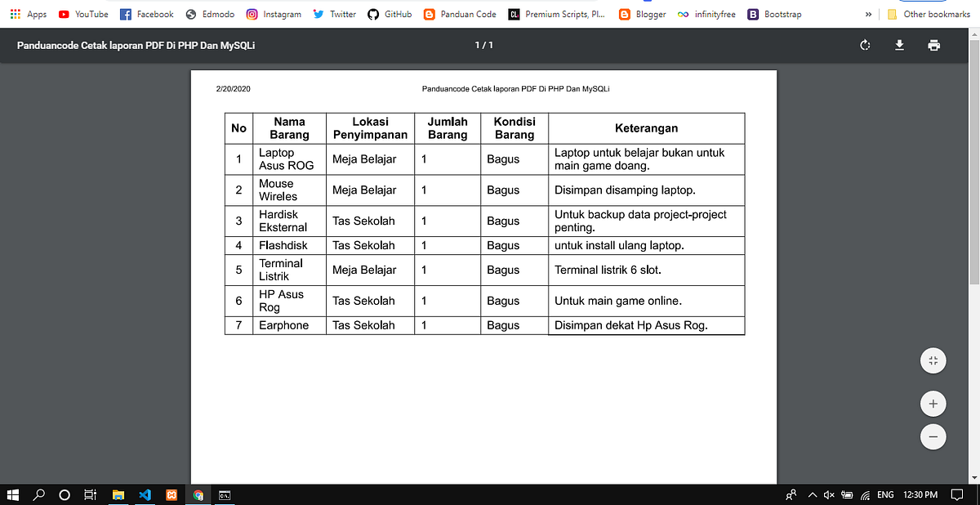Click the fit-to-page control
Viewport: 980px width, 505px height.
(933, 360)
